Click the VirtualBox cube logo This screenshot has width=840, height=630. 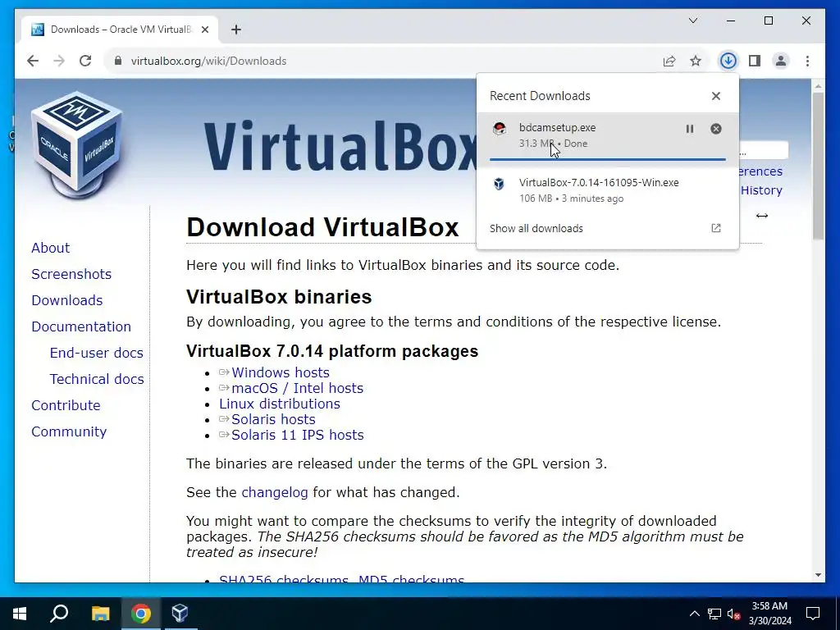coord(77,144)
